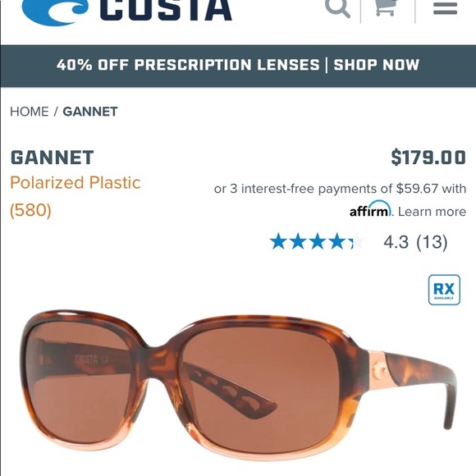This screenshot has width=476, height=476.
Task: Open Affirm Learn more link
Action: (x=432, y=212)
